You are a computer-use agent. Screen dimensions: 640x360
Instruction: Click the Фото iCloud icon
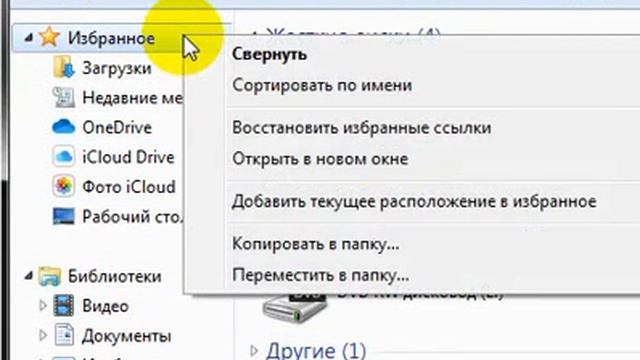click(64, 187)
